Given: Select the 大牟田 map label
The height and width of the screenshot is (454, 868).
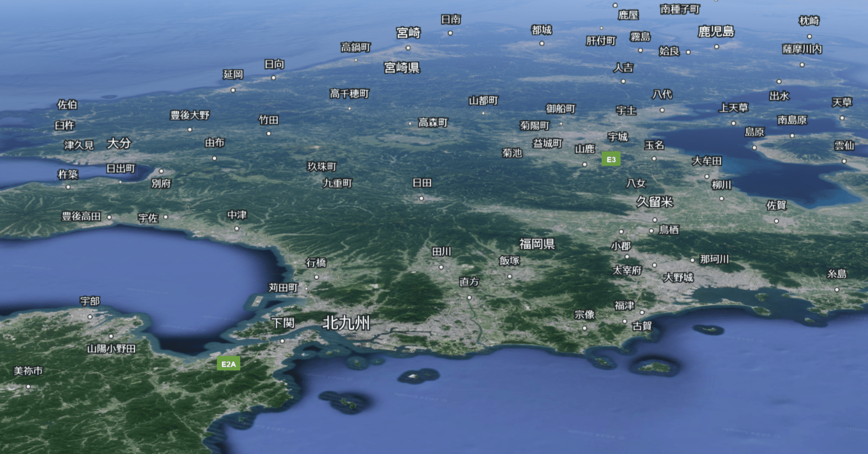Looking at the screenshot, I should [707, 161].
